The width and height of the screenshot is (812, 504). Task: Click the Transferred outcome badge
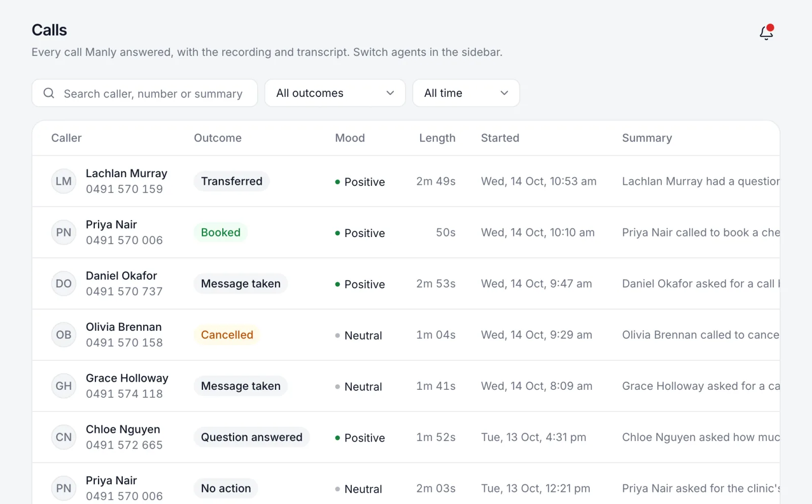point(231,181)
